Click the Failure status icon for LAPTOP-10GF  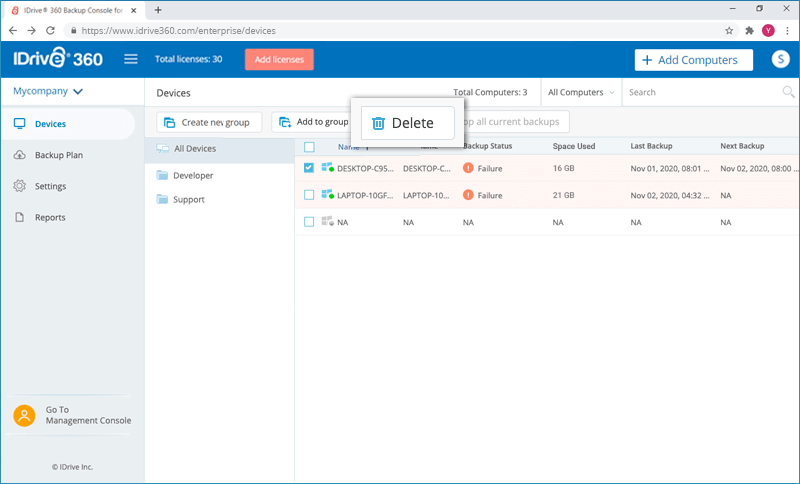[468, 195]
